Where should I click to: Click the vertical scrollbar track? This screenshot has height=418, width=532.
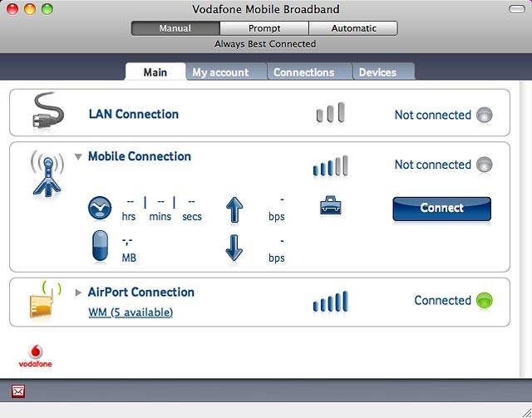coord(525,229)
